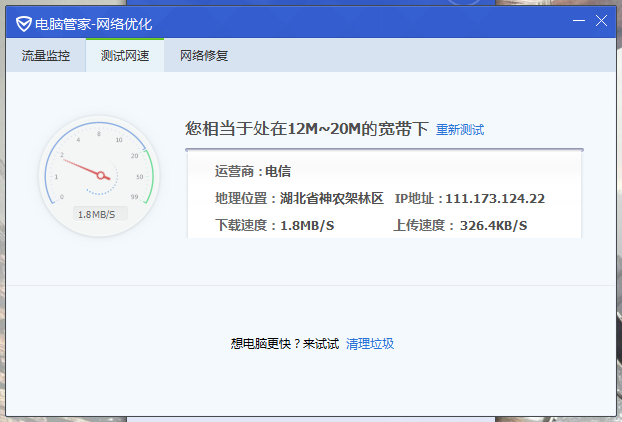This screenshot has width=622, height=422.
Task: Close the 电脑管家 window
Action: click(x=601, y=21)
